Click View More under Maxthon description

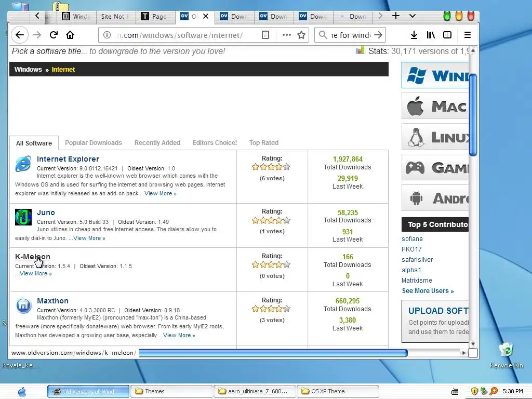click(x=179, y=335)
